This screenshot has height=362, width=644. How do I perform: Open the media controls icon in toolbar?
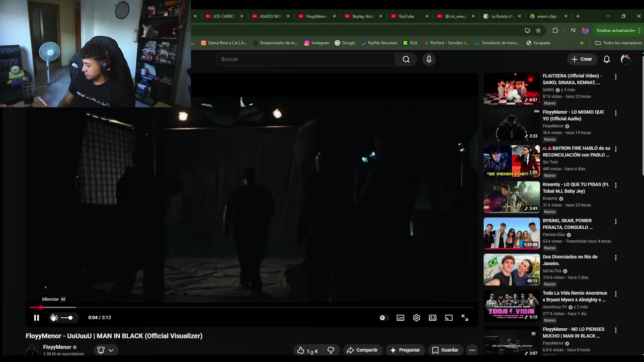(573, 30)
